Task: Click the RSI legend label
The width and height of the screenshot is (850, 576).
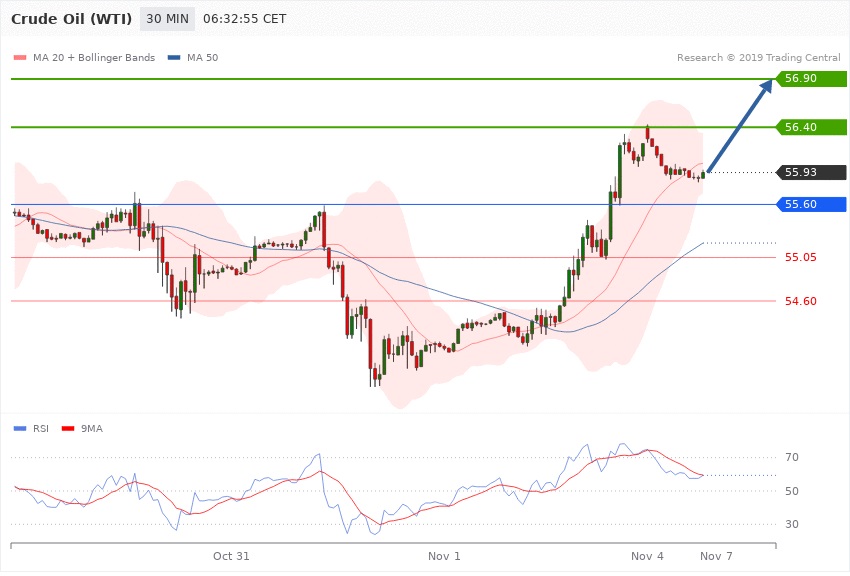Action: click(x=41, y=429)
